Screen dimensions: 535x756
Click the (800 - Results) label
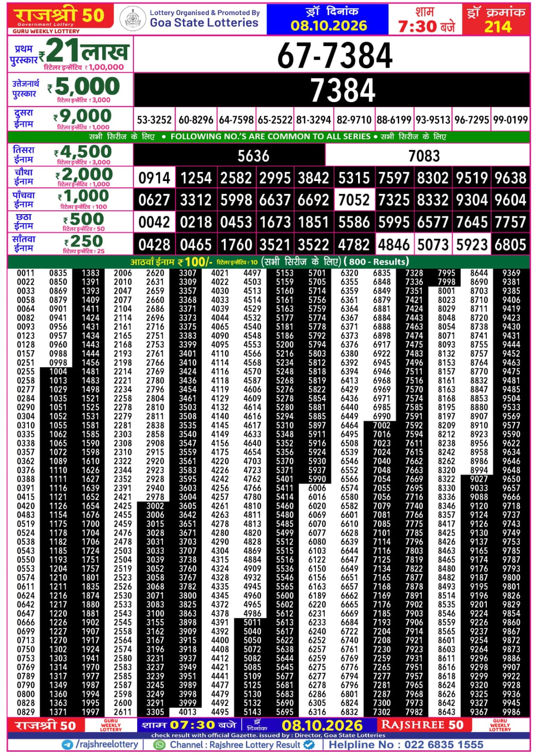(x=377, y=261)
